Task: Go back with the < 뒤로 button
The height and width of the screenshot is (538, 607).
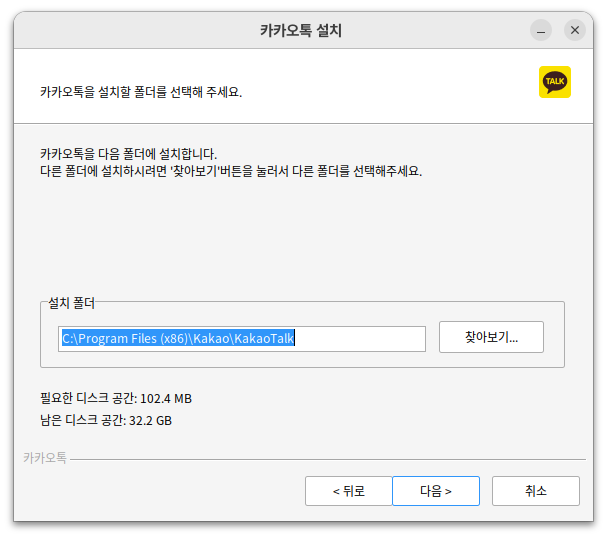Action: coord(349,491)
